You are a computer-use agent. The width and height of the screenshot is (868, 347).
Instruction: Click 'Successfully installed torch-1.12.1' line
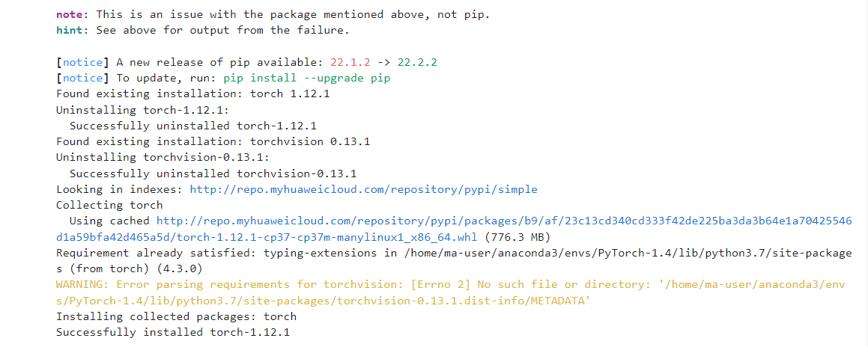coord(172,332)
